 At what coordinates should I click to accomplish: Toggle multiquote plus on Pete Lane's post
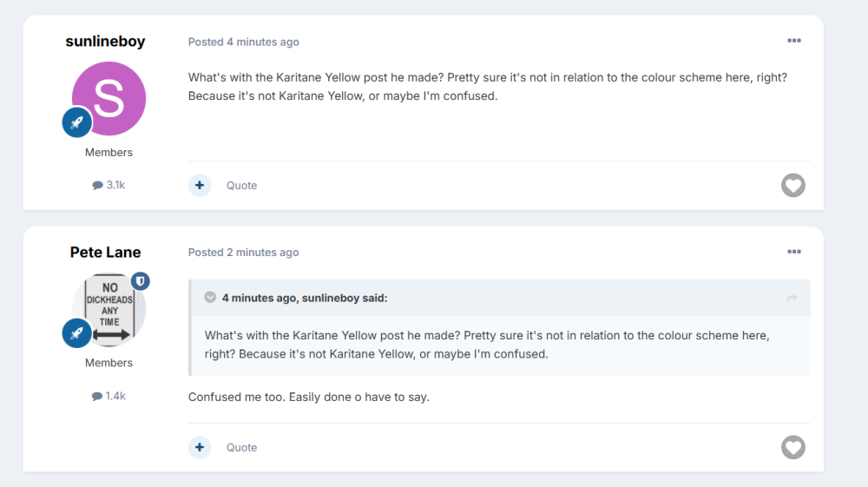(200, 447)
